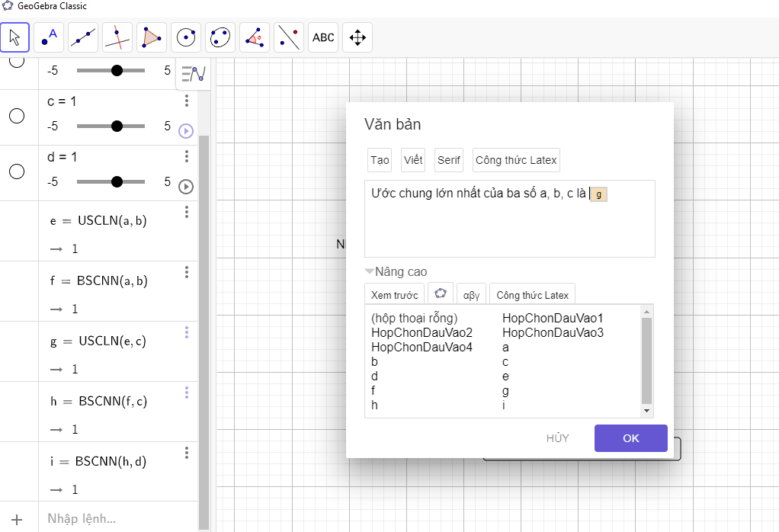Click the slider handle for c
This screenshot has width=779, height=532.
click(x=117, y=126)
